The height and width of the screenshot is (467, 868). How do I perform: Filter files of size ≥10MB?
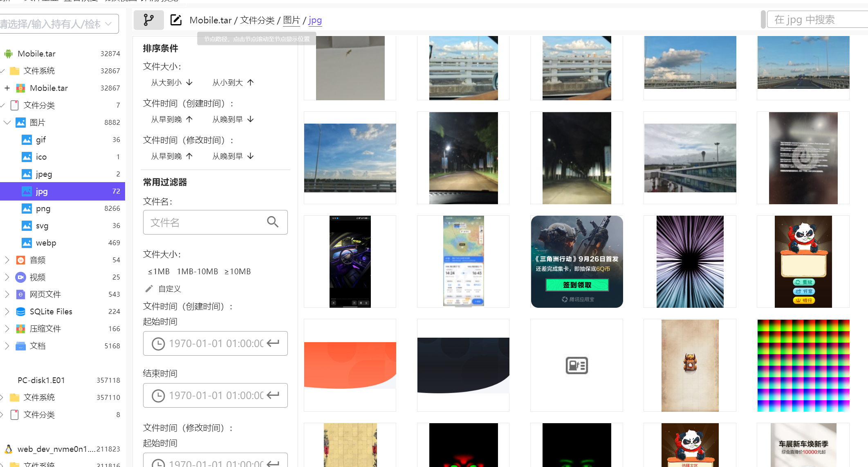[x=238, y=272]
